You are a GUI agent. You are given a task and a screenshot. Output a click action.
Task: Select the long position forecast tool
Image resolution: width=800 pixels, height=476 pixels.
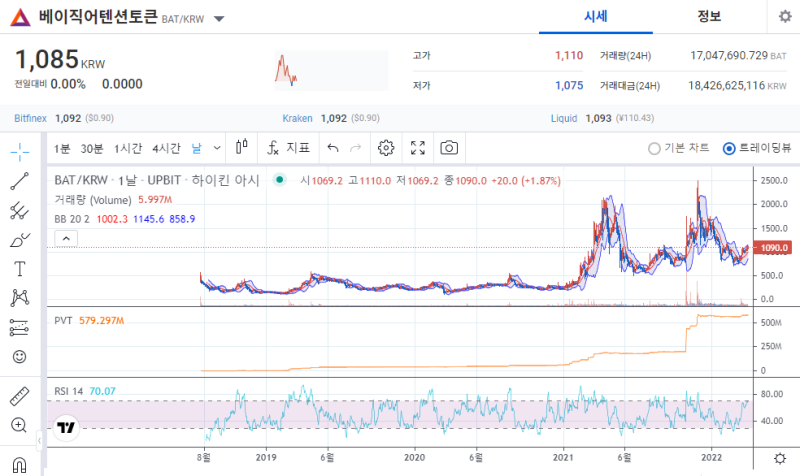[x=19, y=328]
